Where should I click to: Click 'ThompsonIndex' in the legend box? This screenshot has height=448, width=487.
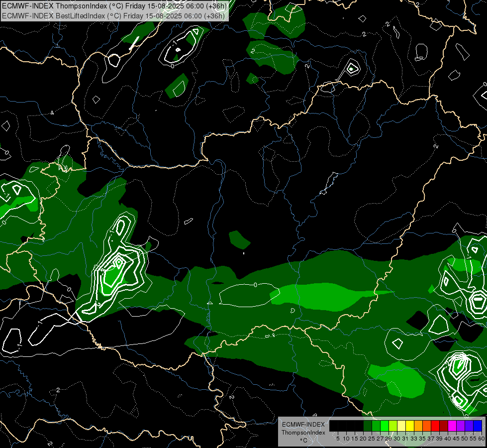303,433
